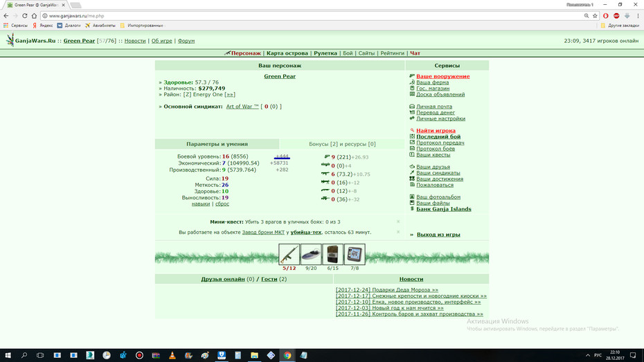Click the сброс link
Viewport: 644px width, 362px height.
222,203
